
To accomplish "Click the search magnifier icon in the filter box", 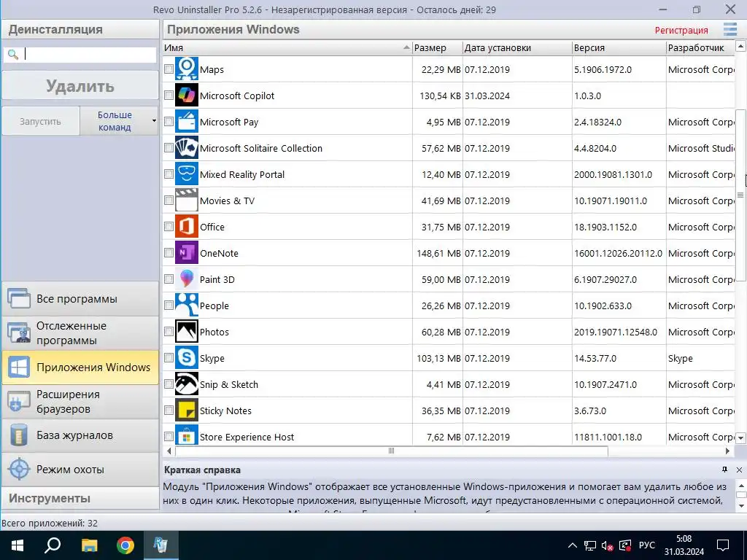I will [x=13, y=54].
